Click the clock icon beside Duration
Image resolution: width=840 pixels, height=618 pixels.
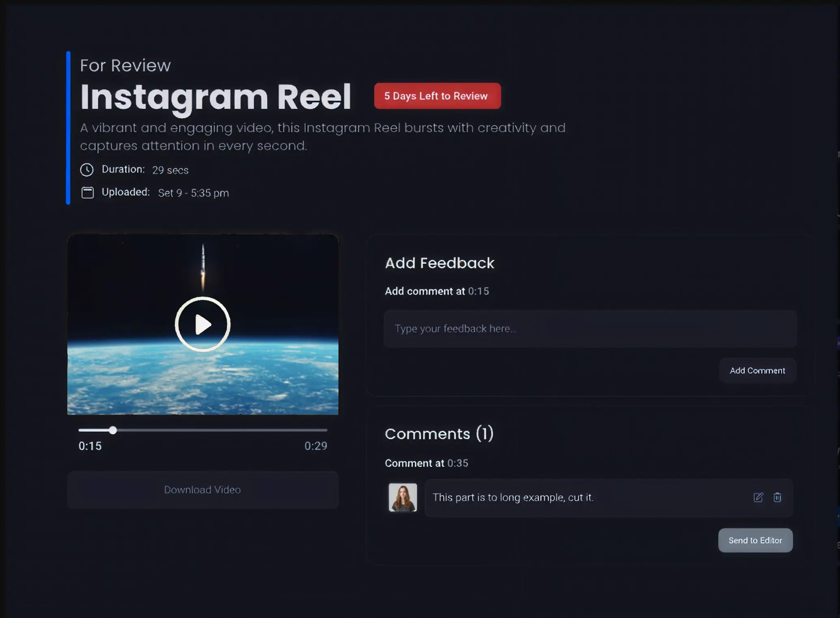click(x=87, y=170)
